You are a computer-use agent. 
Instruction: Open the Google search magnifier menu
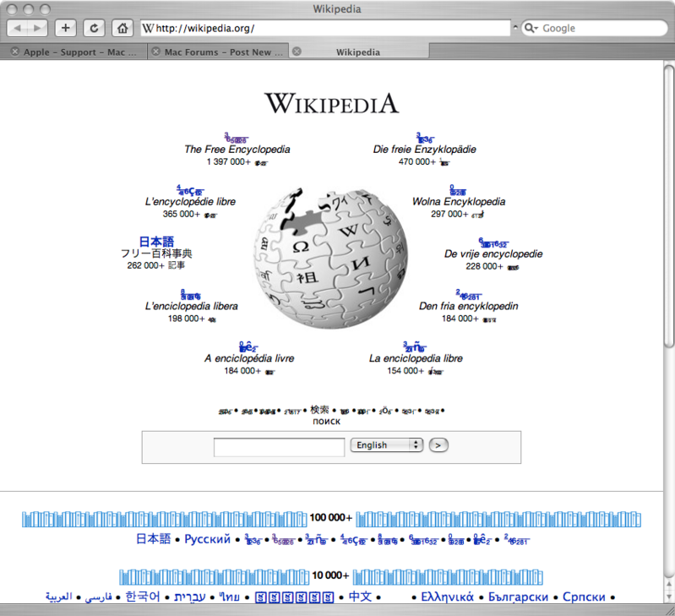coord(531,29)
